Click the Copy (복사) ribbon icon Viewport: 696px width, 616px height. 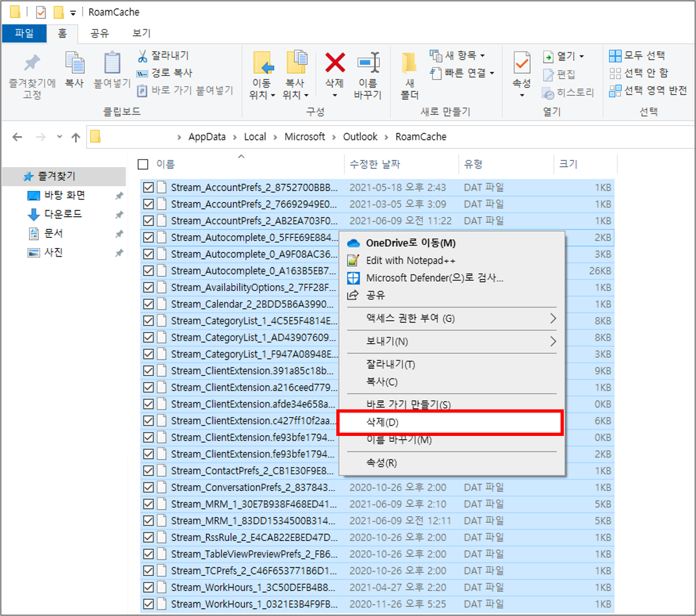[74, 63]
